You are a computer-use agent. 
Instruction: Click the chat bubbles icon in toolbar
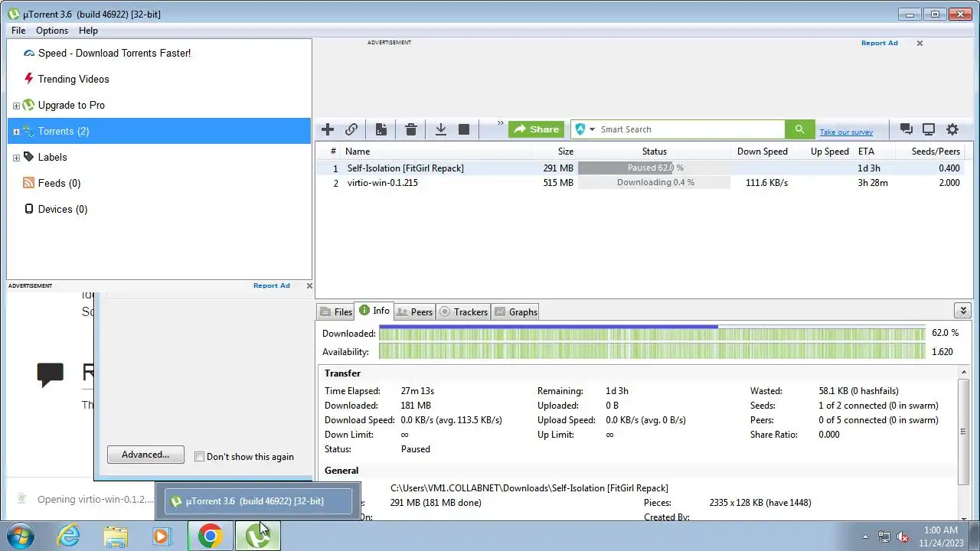(906, 129)
